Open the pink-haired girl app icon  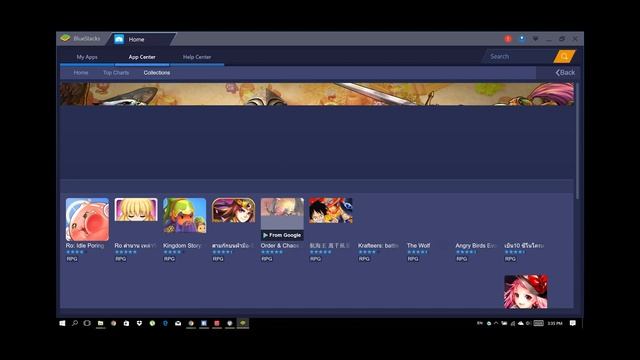[x=526, y=291]
